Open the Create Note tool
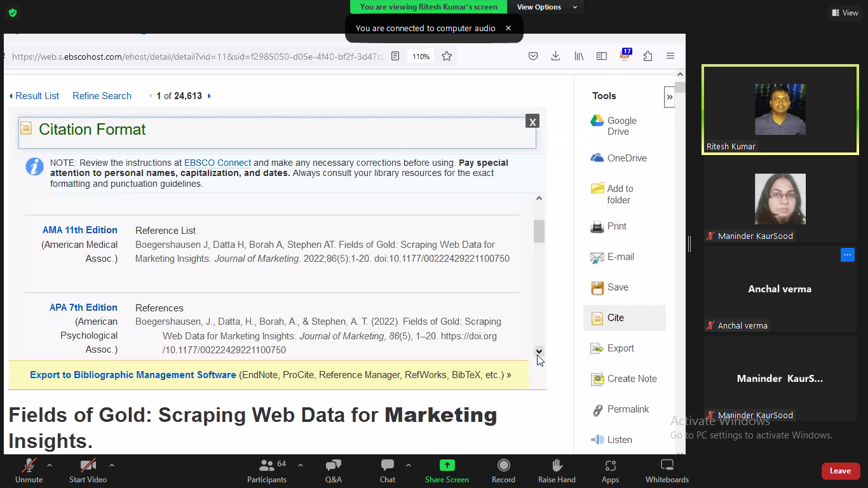 click(x=597, y=379)
